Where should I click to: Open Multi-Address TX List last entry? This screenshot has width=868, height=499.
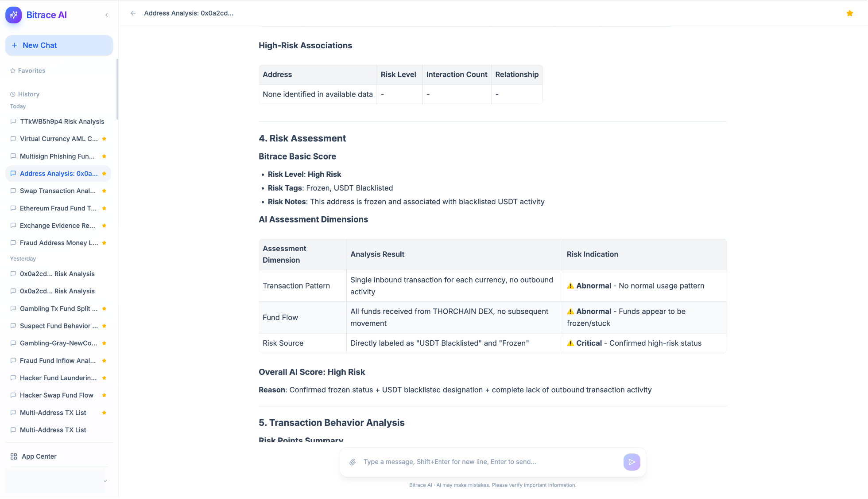tap(53, 430)
